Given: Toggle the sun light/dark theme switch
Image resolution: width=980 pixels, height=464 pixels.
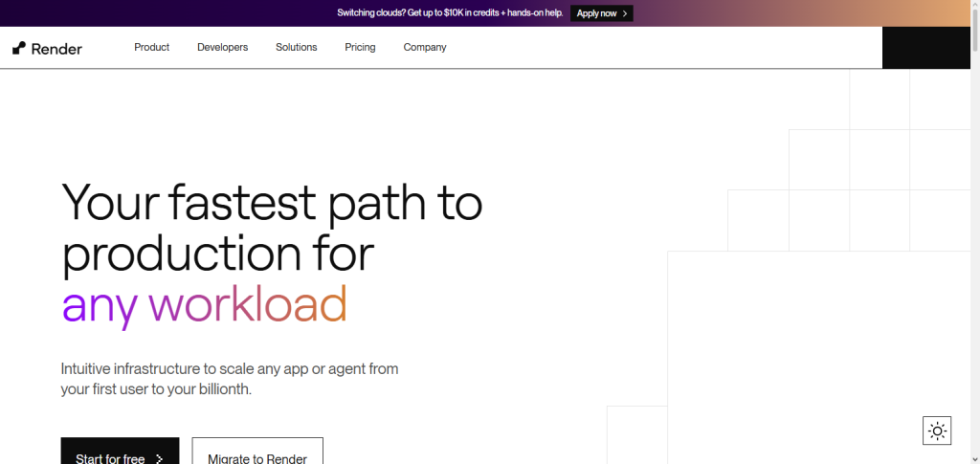Looking at the screenshot, I should coord(937,431).
